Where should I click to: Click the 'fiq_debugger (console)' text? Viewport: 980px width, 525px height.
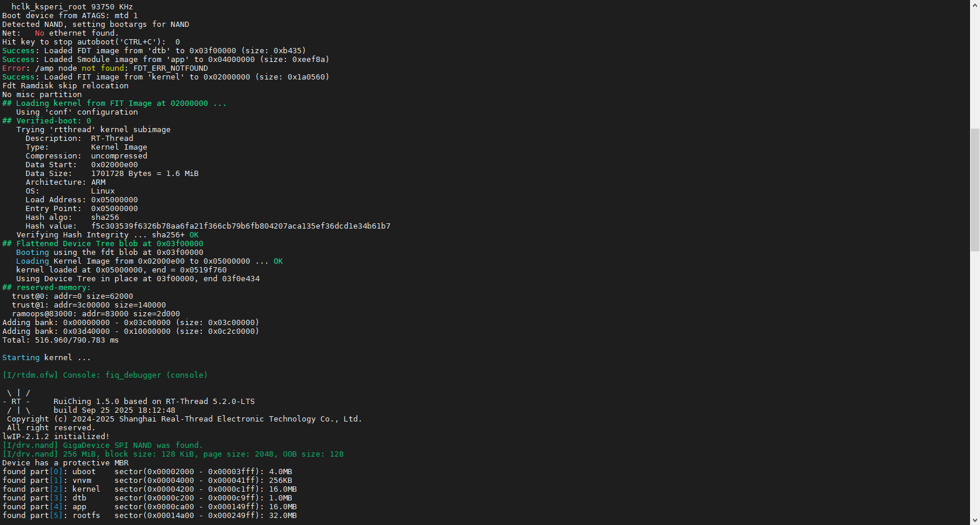click(x=156, y=375)
